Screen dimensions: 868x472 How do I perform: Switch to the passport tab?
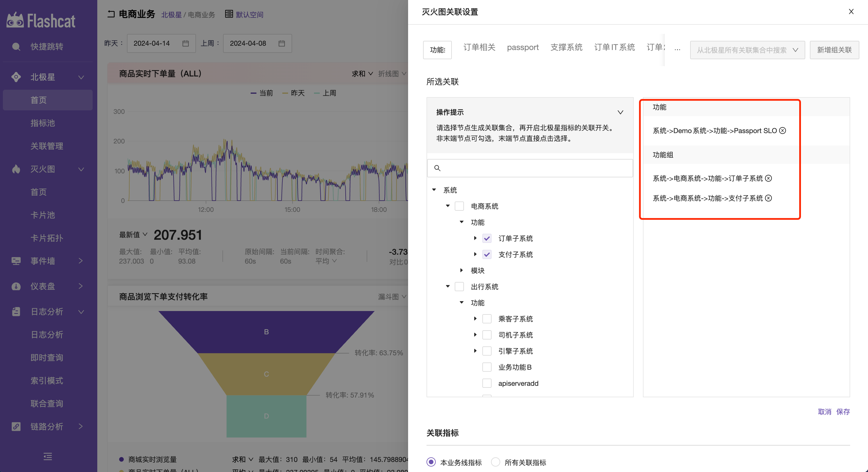pyautogui.click(x=522, y=47)
